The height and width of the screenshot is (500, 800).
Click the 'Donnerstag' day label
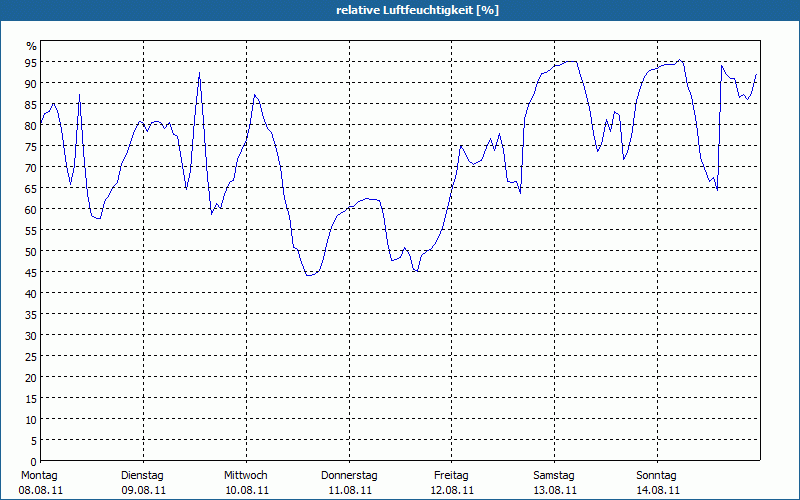[x=349, y=476]
